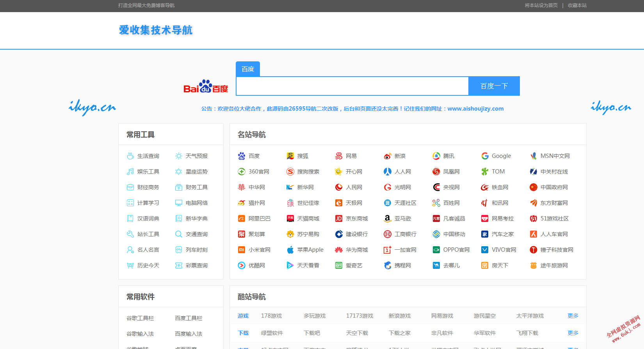This screenshot has width=644, height=349.
Task: Click the JD icon beside 京东商城
Action: coord(339,218)
